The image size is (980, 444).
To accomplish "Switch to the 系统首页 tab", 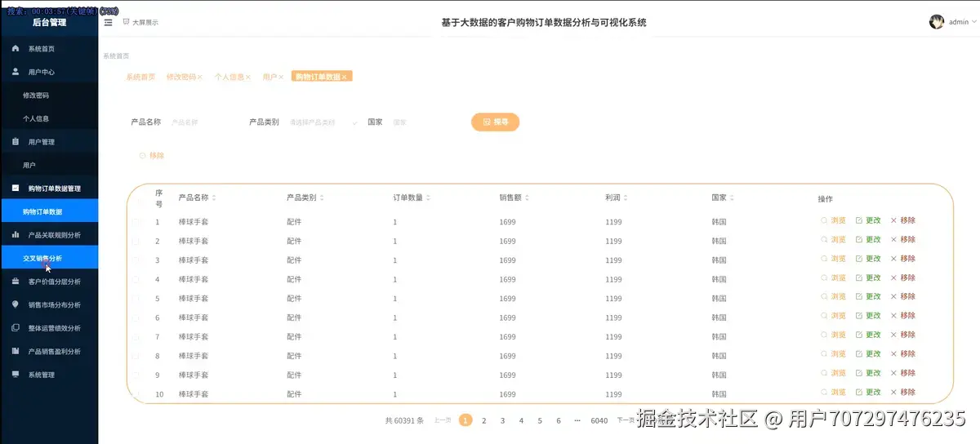I will tap(140, 77).
